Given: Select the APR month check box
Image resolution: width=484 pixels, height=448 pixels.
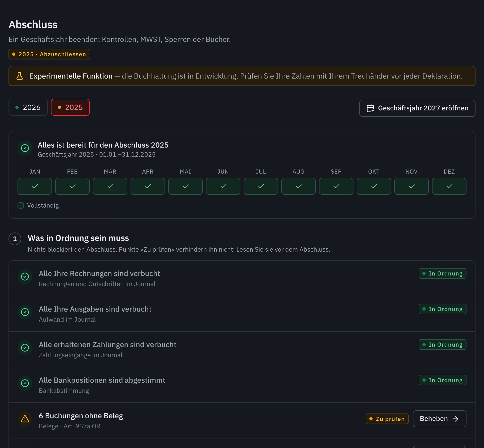Looking at the screenshot, I should coord(148,186).
